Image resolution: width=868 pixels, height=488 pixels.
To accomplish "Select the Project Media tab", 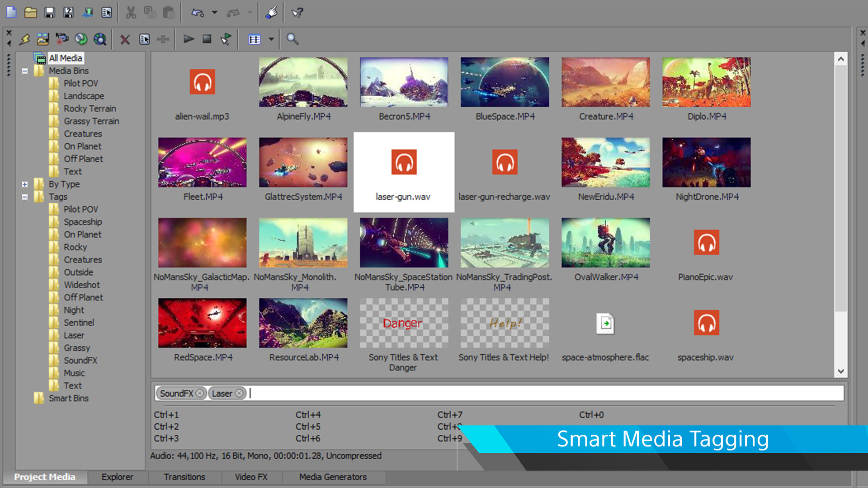I will point(45,477).
